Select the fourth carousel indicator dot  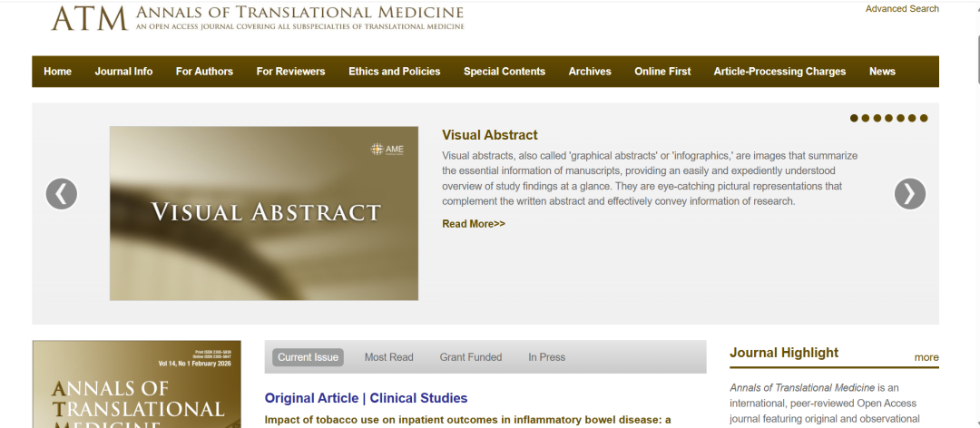point(889,118)
